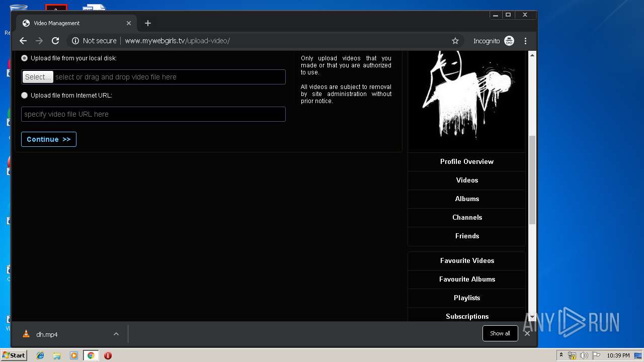Open Favourite Videos in the sidebar

click(x=467, y=260)
